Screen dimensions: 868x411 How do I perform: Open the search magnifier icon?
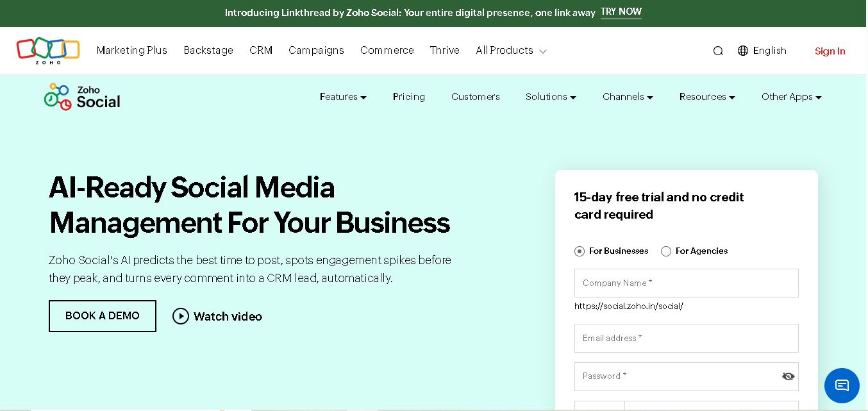point(718,51)
